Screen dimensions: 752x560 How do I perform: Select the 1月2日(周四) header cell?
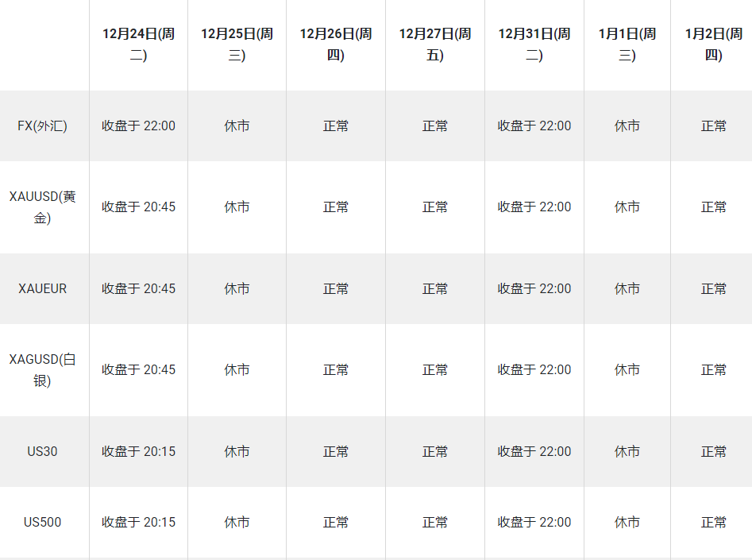pyautogui.click(x=712, y=44)
